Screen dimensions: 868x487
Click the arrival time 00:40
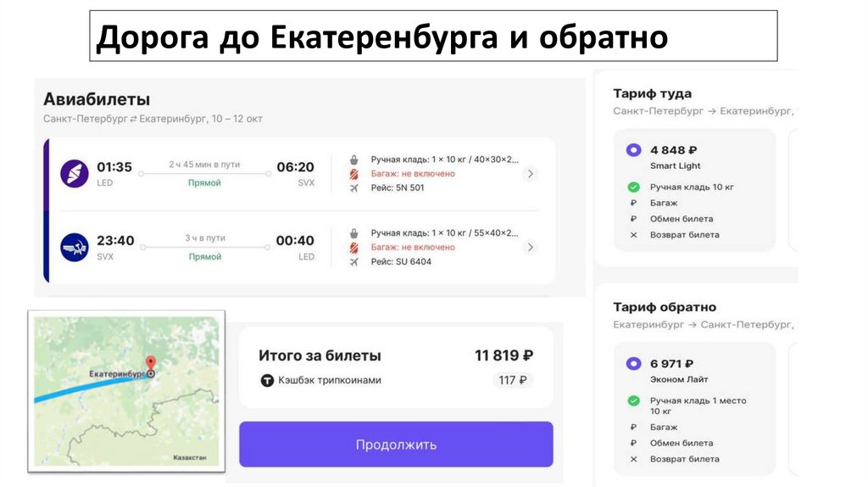[x=295, y=241]
